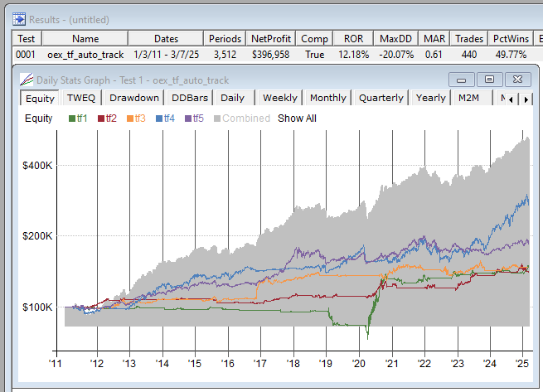The height and width of the screenshot is (392, 543).
Task: Open the Monthly tab
Action: point(327,98)
